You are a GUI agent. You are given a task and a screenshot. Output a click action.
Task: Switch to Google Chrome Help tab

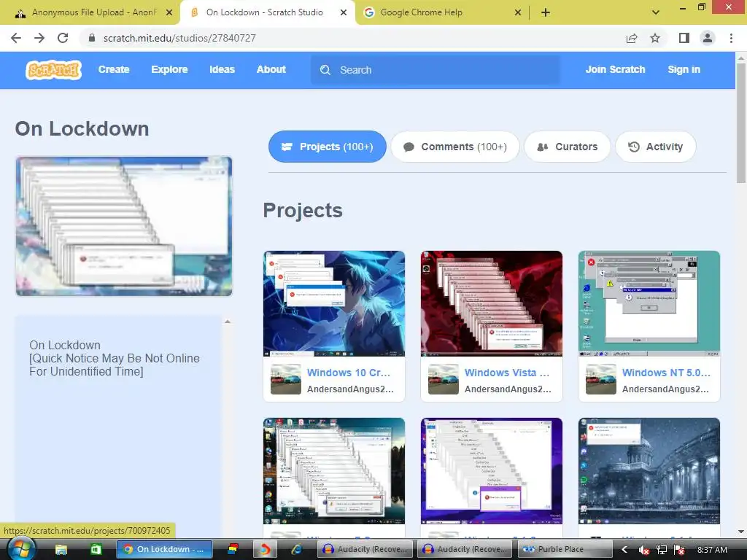(x=443, y=12)
